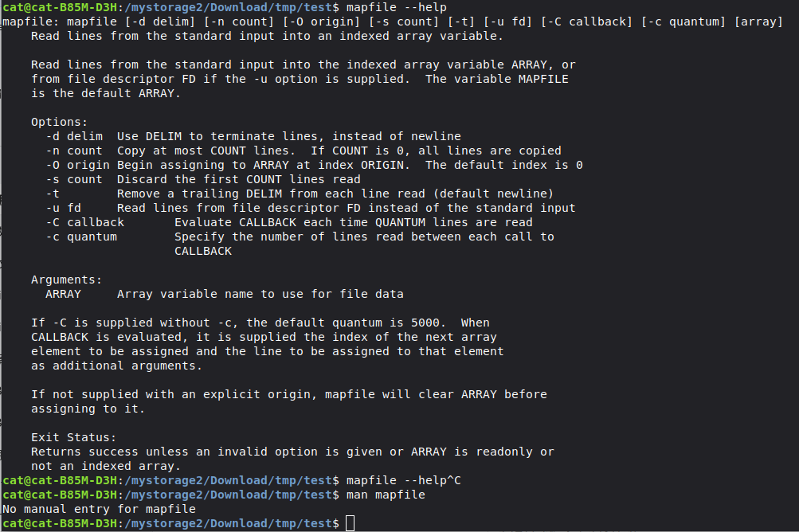799x532 pixels.
Task: Click '-u fd' in the Options list
Action: coord(63,208)
